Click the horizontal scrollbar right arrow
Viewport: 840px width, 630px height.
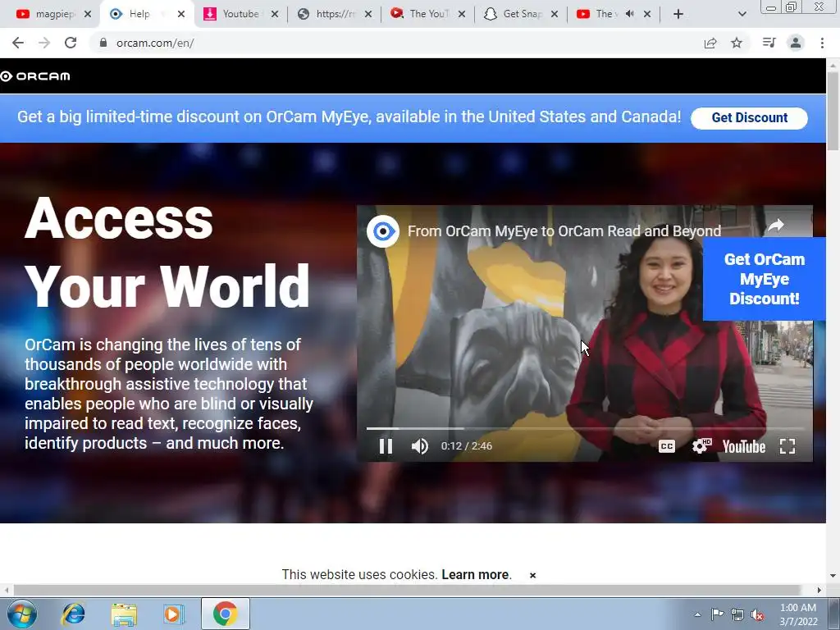(819, 591)
